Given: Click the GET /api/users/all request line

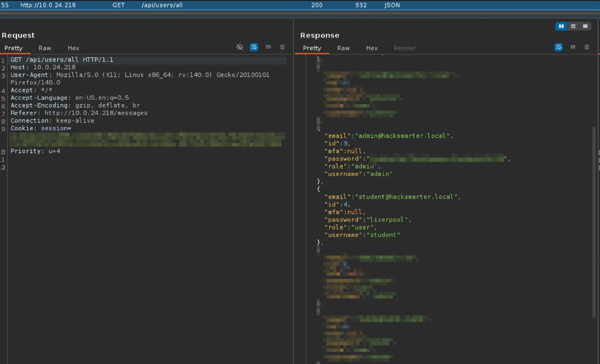Looking at the screenshot, I should [62, 59].
